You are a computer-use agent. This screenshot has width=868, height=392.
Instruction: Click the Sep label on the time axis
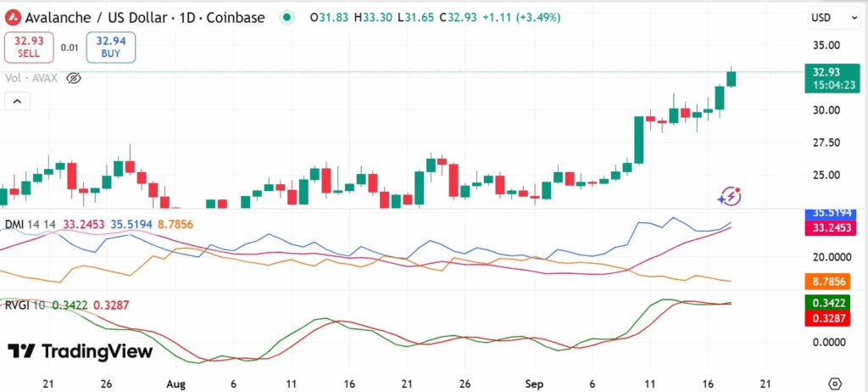(536, 383)
